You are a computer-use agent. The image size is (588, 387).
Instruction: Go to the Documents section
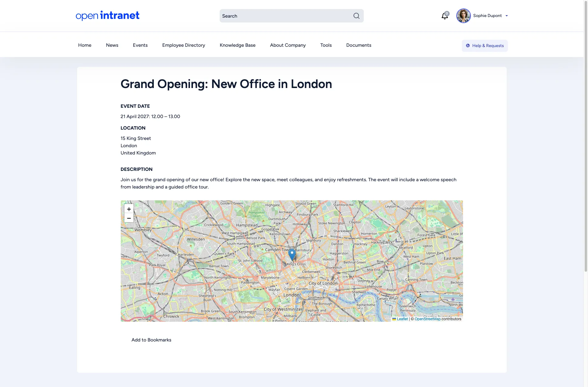359,45
